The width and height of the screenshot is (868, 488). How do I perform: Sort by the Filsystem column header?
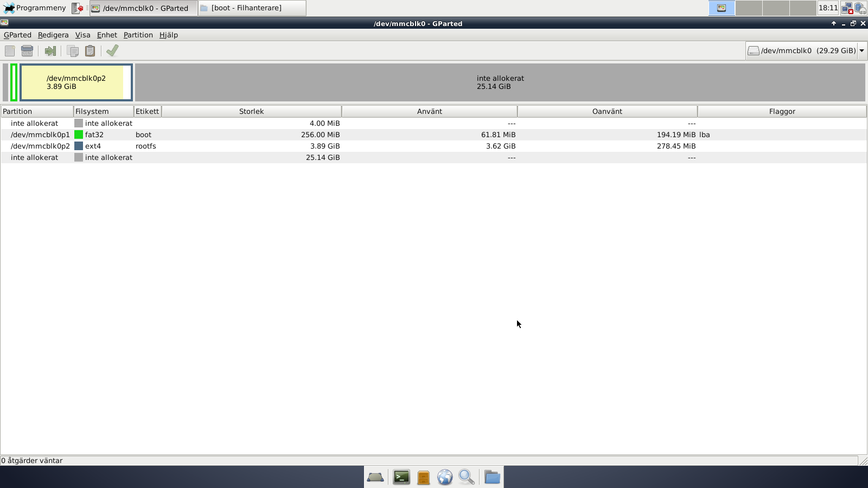pos(104,111)
